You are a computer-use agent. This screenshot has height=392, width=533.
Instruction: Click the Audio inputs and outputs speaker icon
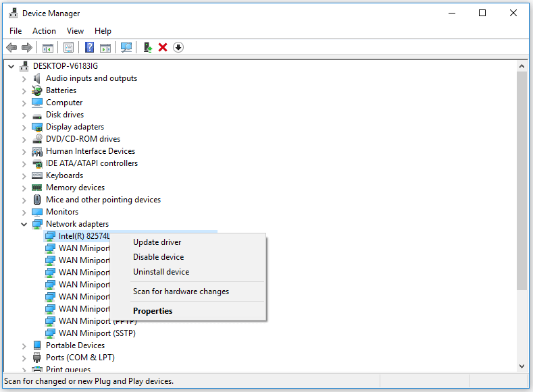tap(36, 78)
